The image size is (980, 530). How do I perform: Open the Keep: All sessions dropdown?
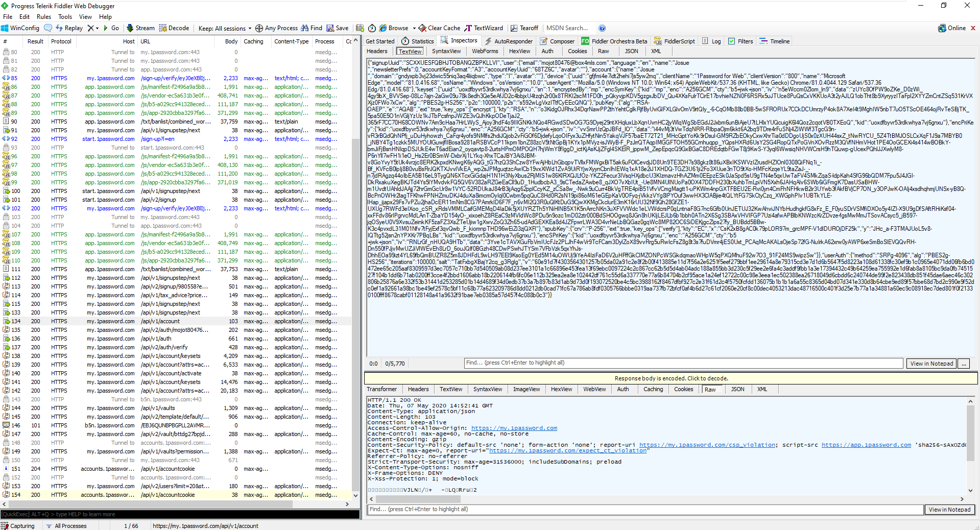tap(225, 28)
